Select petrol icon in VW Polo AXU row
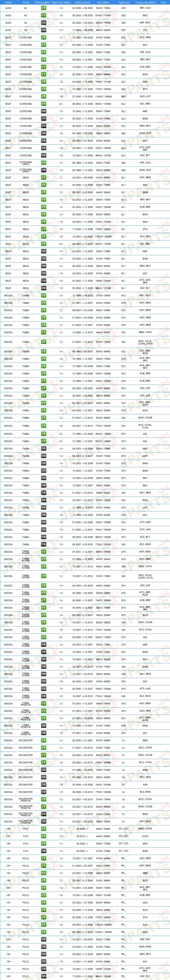Image resolution: width=170 pixels, height=980 pixels. (43, 903)
